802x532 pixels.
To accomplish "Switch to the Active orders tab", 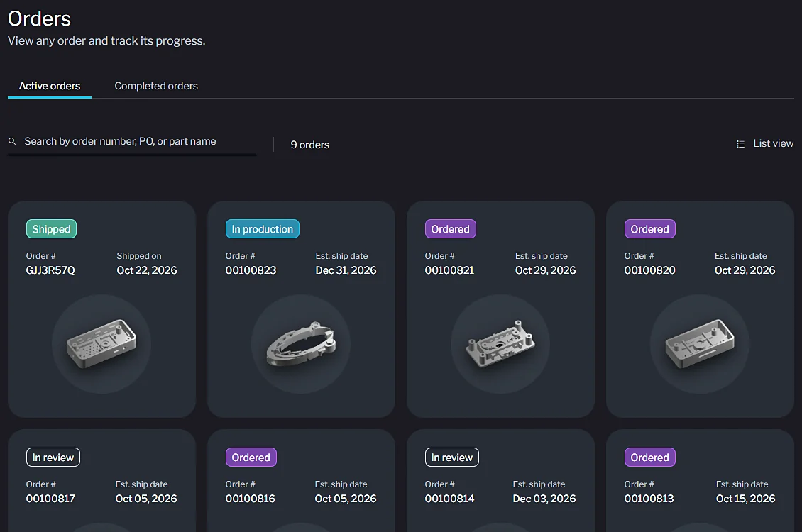I will click(x=50, y=86).
